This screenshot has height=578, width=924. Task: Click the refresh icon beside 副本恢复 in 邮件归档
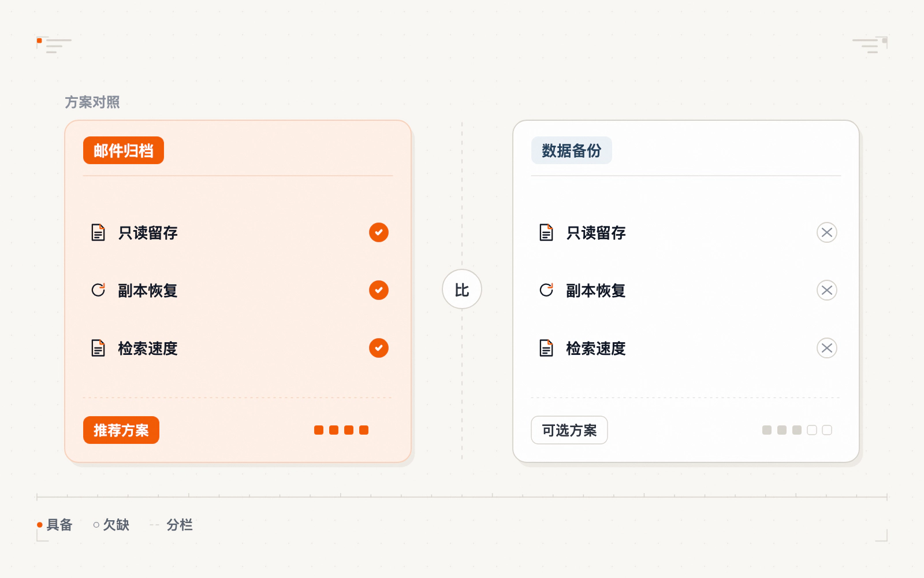pyautogui.click(x=98, y=290)
